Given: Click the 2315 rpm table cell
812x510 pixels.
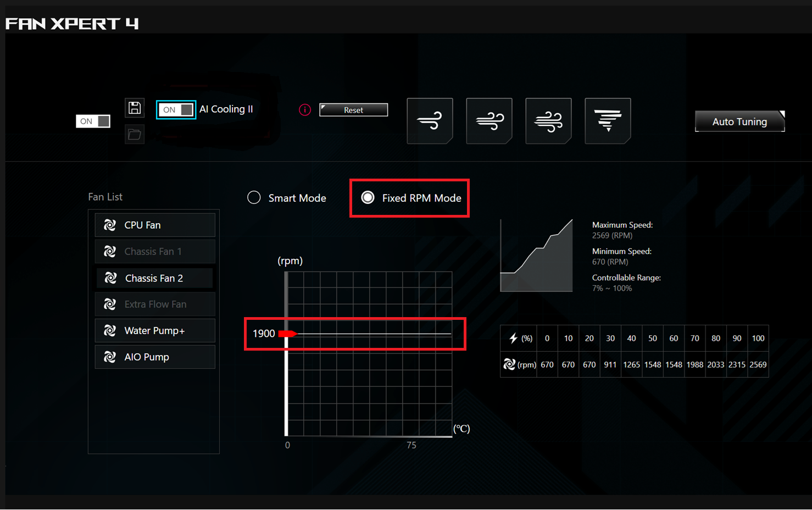Looking at the screenshot, I should (x=737, y=364).
